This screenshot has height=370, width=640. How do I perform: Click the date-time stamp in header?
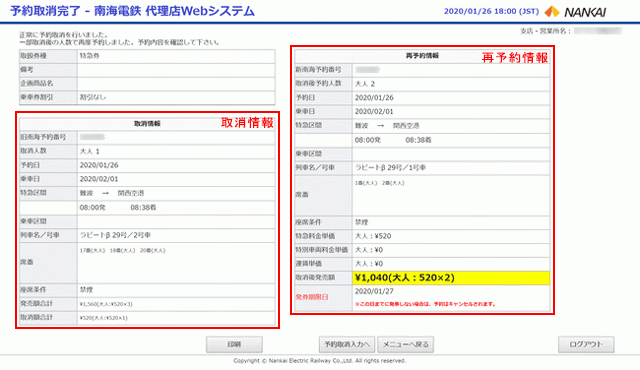click(491, 11)
